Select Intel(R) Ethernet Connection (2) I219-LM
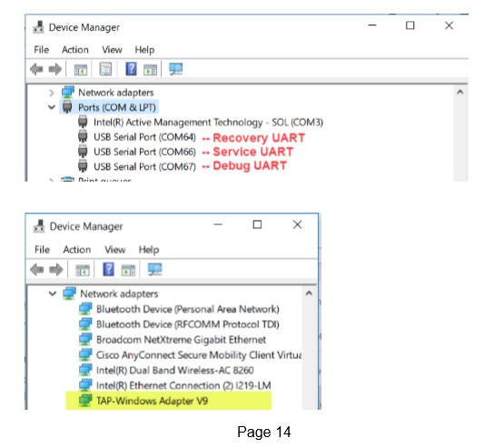Screen dimensions: 504x448 coord(183,385)
